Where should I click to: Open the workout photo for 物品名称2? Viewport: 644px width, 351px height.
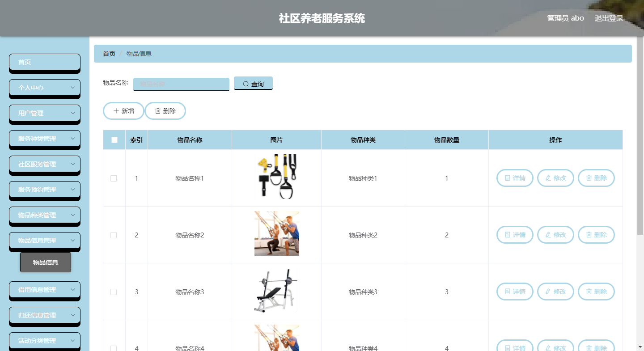coord(277,233)
